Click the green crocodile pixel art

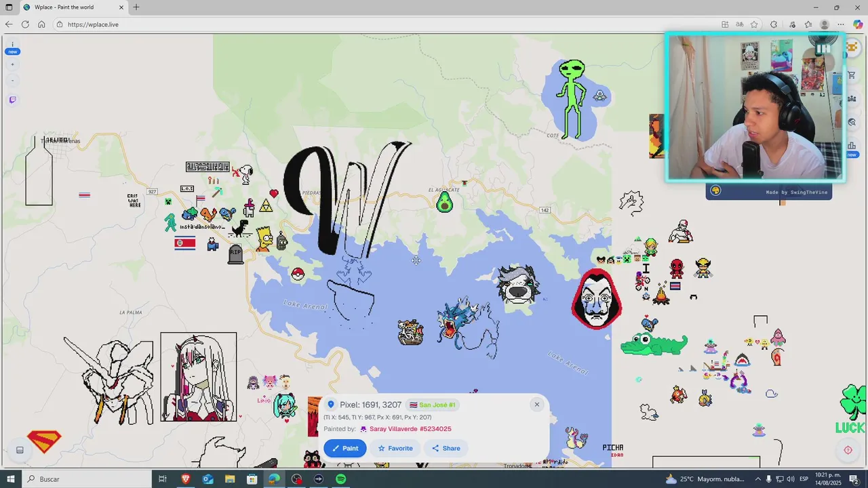[654, 342]
